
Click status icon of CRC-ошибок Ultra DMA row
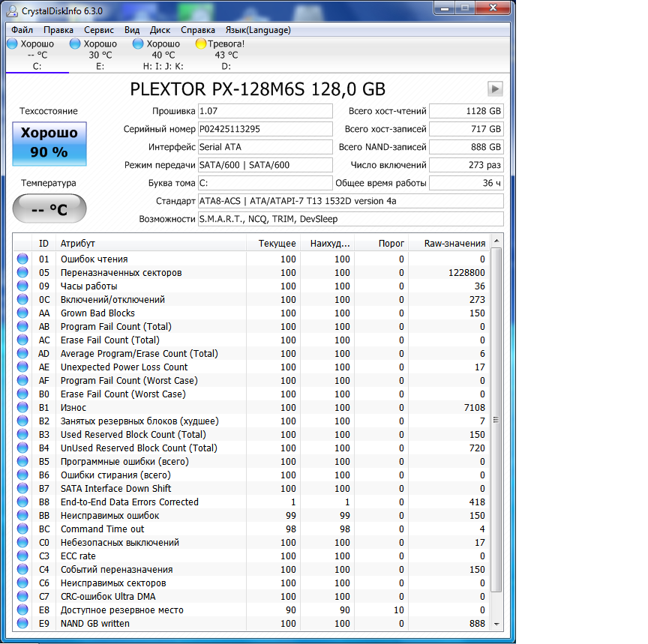pyautogui.click(x=22, y=597)
